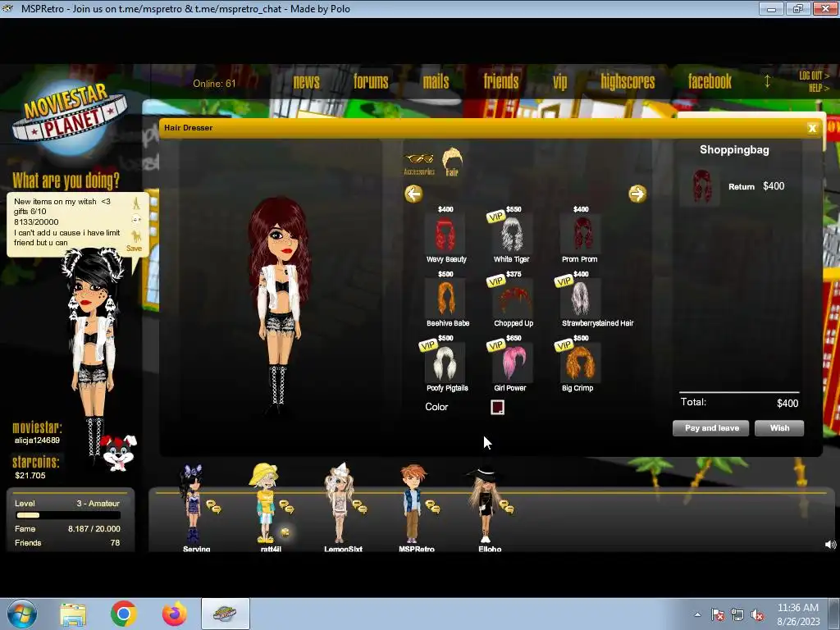Open the mails menu
The height and width of the screenshot is (630, 840).
coord(436,81)
